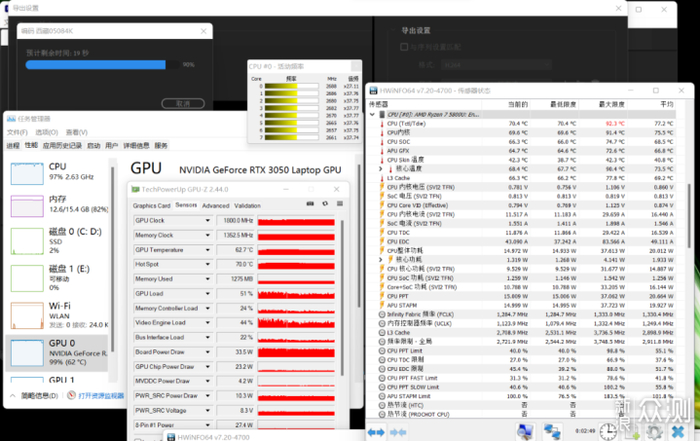Select 磁盘 0 (C: D:) in Task Manager sidebar
The image size is (700, 441).
58,241
